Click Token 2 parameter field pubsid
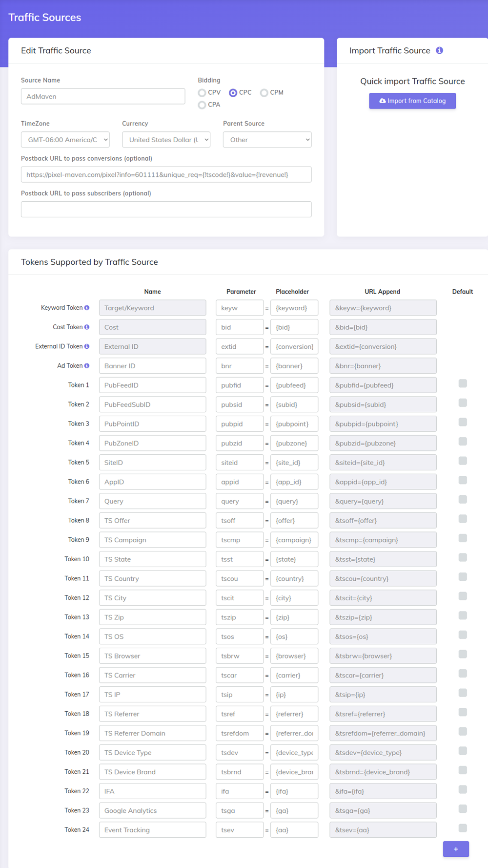The width and height of the screenshot is (488, 868). click(240, 404)
